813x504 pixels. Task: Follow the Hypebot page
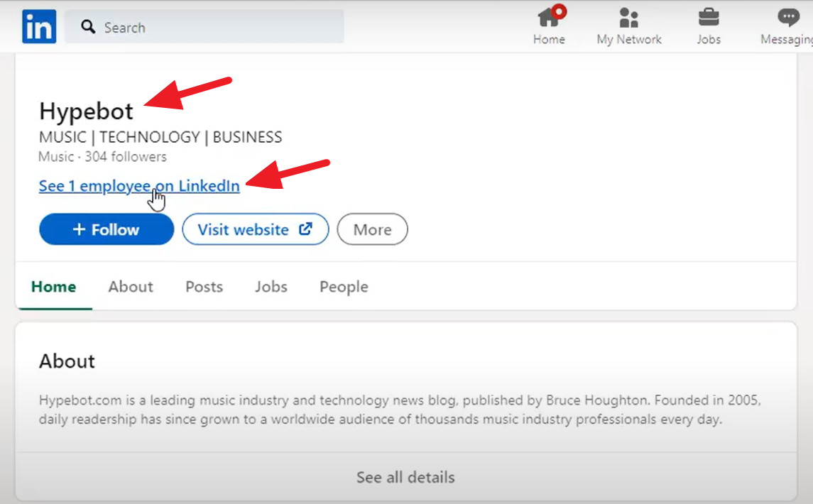107,229
